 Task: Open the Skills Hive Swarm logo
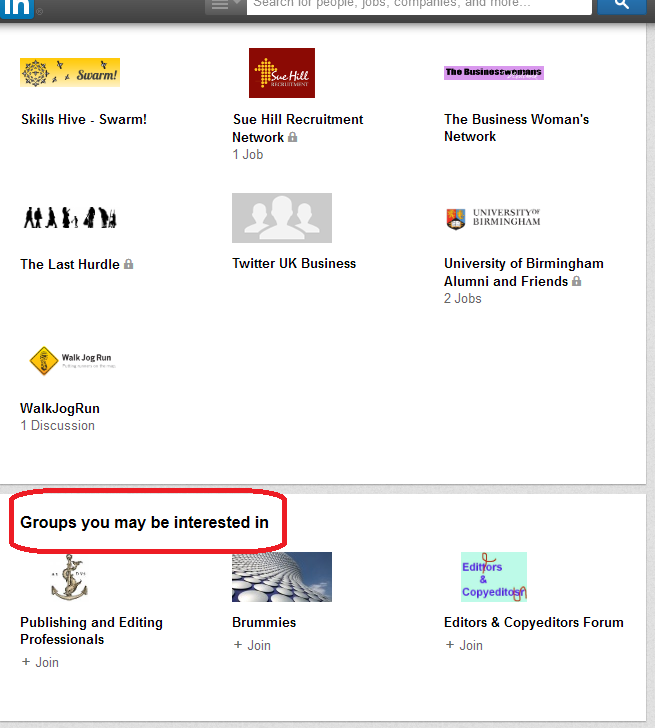[x=70, y=72]
